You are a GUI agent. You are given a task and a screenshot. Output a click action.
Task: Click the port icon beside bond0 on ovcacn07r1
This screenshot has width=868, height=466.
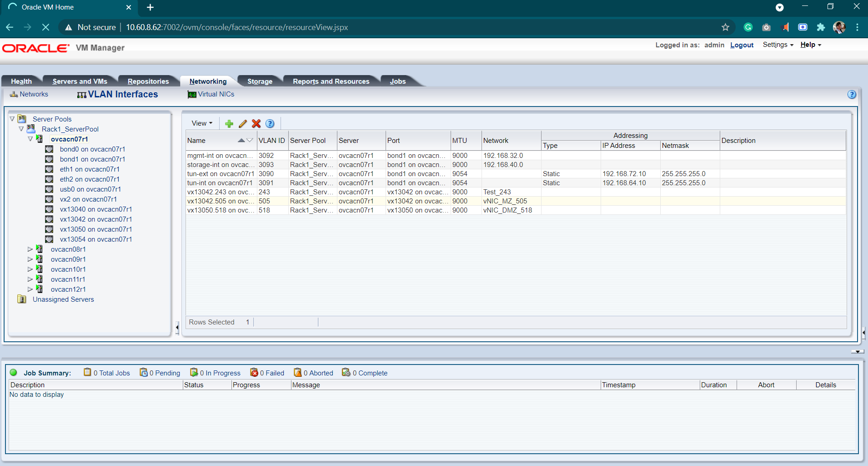click(x=49, y=149)
